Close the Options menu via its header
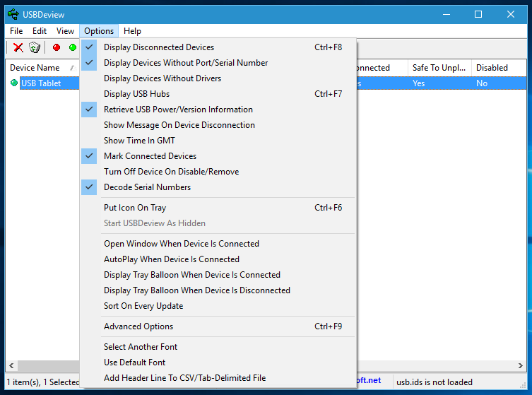 99,31
